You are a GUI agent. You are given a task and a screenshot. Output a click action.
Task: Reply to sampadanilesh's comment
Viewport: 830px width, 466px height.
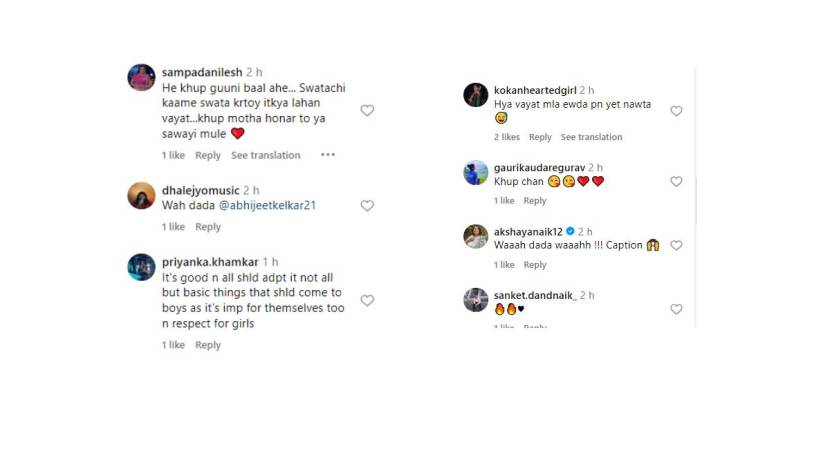(x=208, y=155)
